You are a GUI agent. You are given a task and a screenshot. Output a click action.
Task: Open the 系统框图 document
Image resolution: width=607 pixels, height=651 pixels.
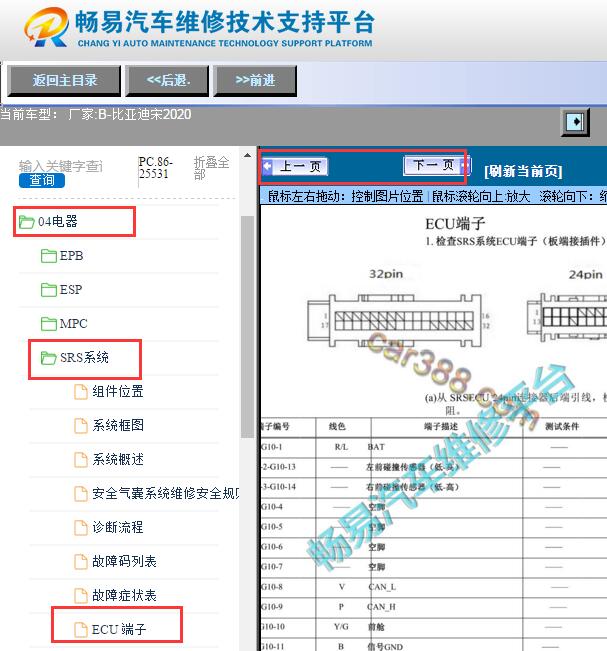coord(118,426)
